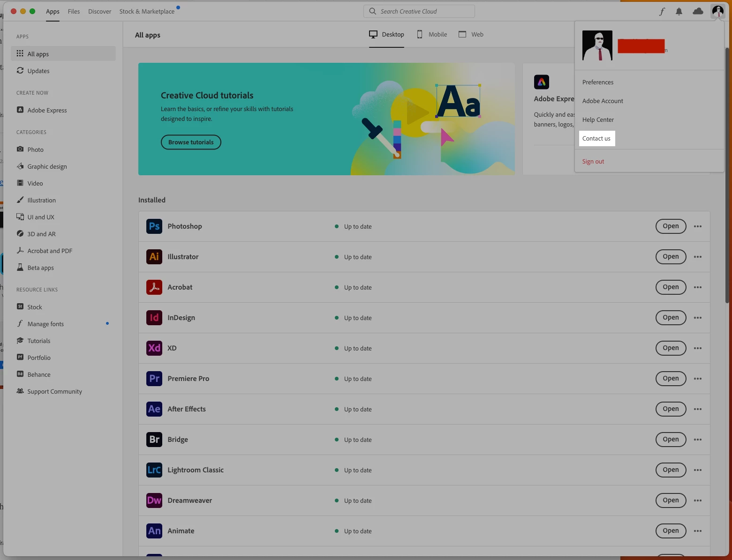Open the Behance resource link
Image resolution: width=732 pixels, height=560 pixels.
[x=63, y=374]
